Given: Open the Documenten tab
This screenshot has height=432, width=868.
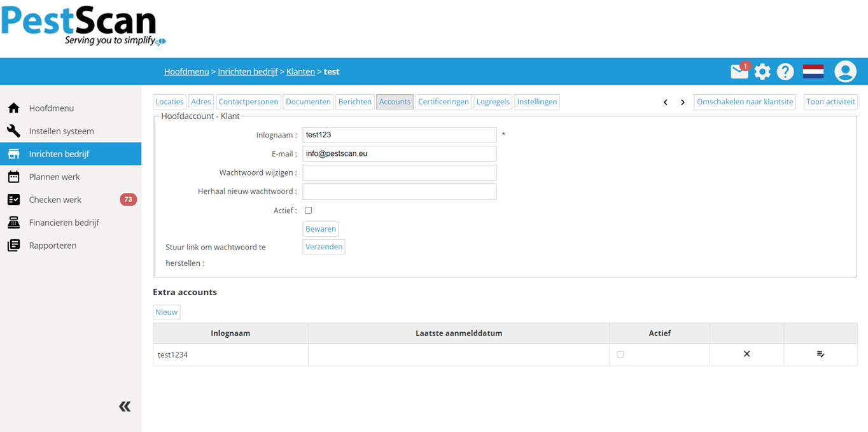Looking at the screenshot, I should [308, 102].
